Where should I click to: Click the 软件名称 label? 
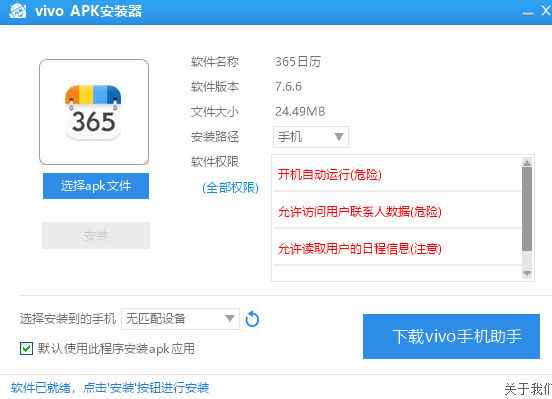click(215, 62)
